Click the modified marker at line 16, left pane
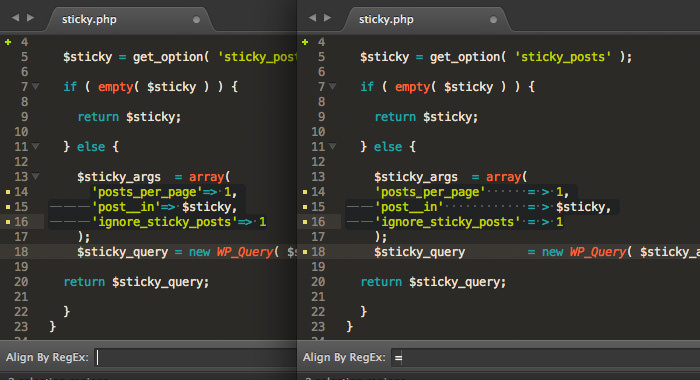The image size is (700, 380). click(x=8, y=222)
